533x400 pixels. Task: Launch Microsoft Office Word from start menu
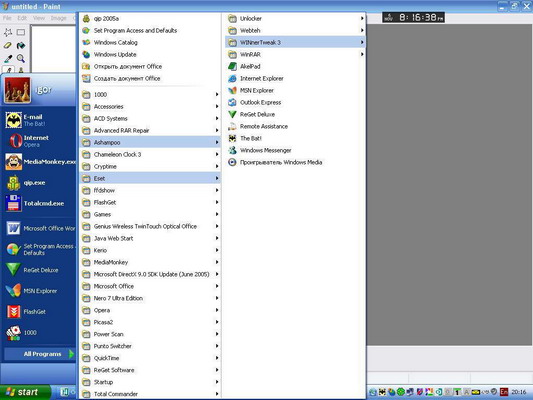pyautogui.click(x=39, y=228)
